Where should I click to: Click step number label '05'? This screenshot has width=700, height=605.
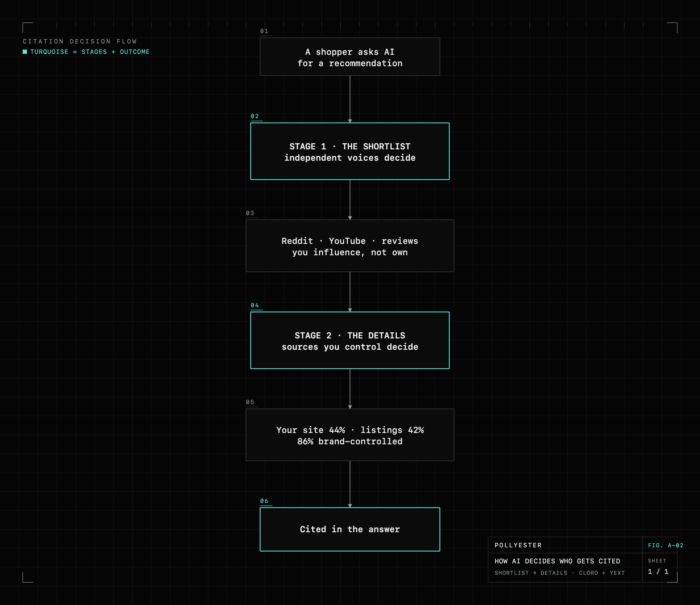(x=250, y=402)
